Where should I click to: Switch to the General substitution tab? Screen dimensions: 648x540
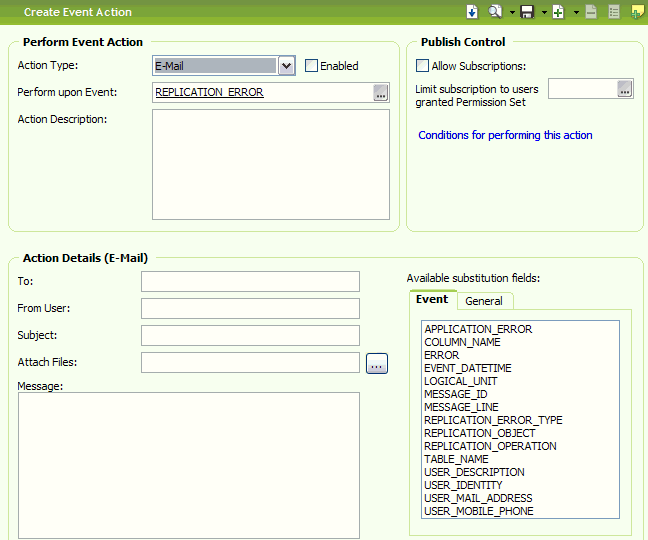point(484,301)
